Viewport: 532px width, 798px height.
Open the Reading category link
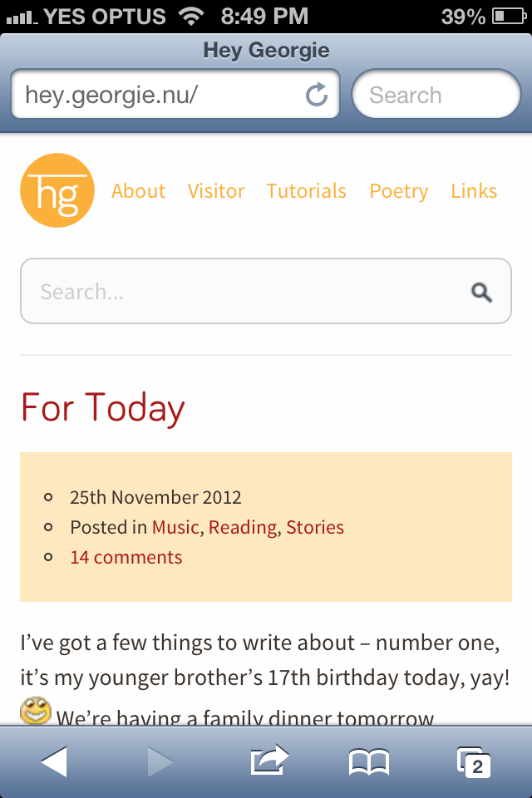(x=243, y=528)
